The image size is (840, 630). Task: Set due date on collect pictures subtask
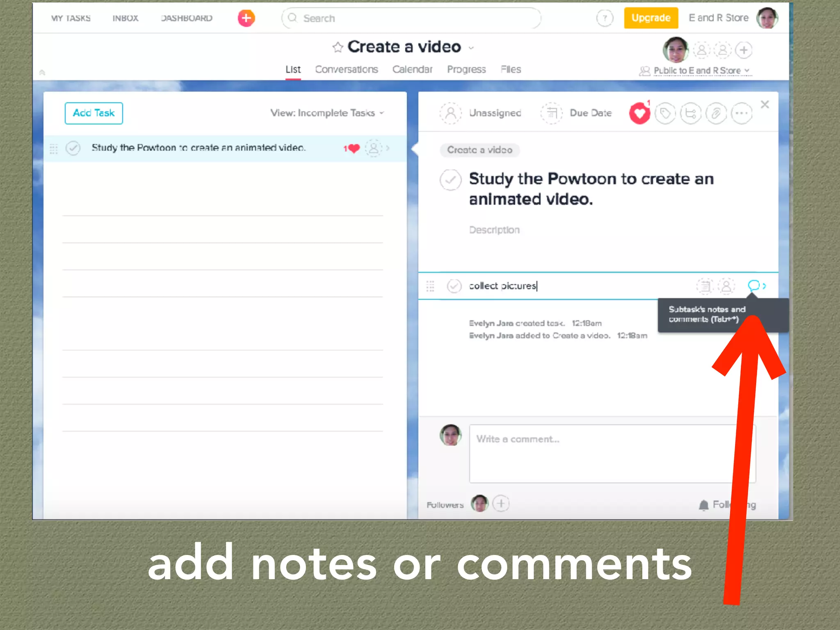click(705, 286)
